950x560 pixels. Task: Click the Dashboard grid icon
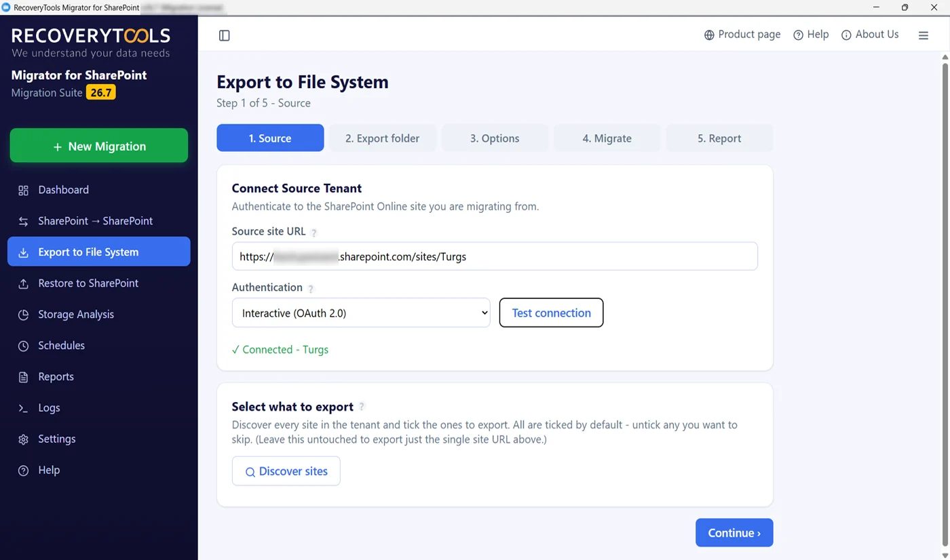[x=24, y=191]
